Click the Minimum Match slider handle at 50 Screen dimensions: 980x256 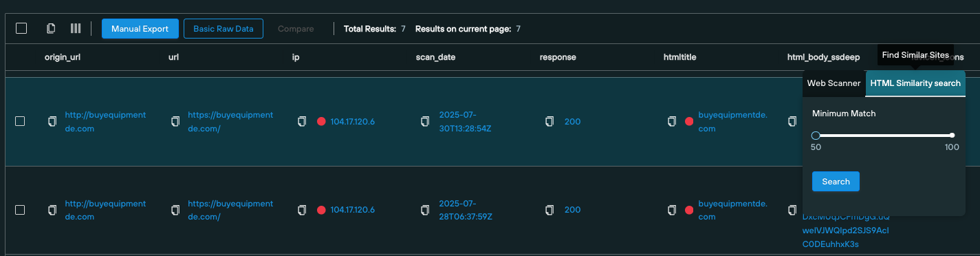click(816, 136)
